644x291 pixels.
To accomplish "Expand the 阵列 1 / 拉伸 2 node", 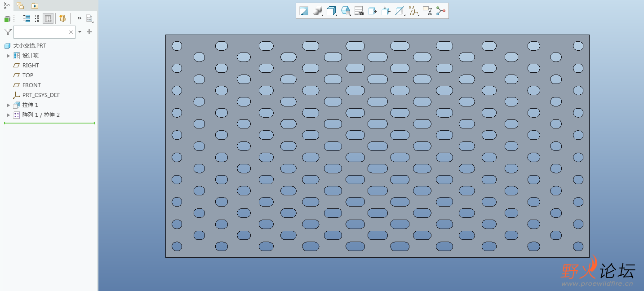I will click(x=8, y=115).
